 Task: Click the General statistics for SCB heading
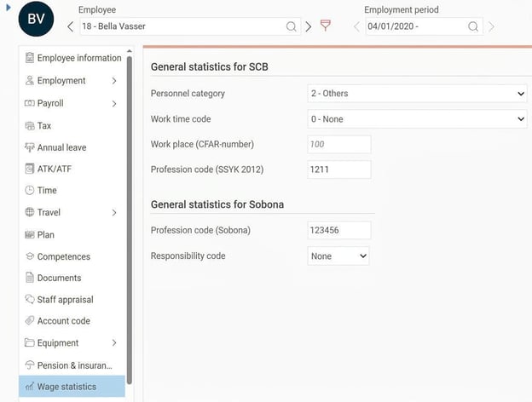coord(210,66)
